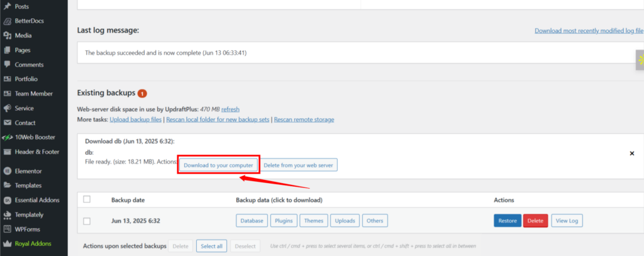Open the Royal Addons menu item
The width and height of the screenshot is (644, 256).
pyautogui.click(x=33, y=243)
